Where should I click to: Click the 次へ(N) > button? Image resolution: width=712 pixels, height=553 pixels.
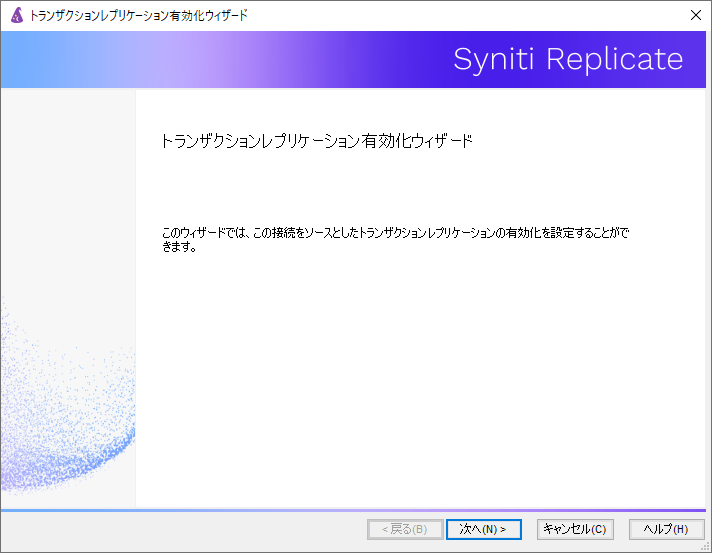point(484,529)
